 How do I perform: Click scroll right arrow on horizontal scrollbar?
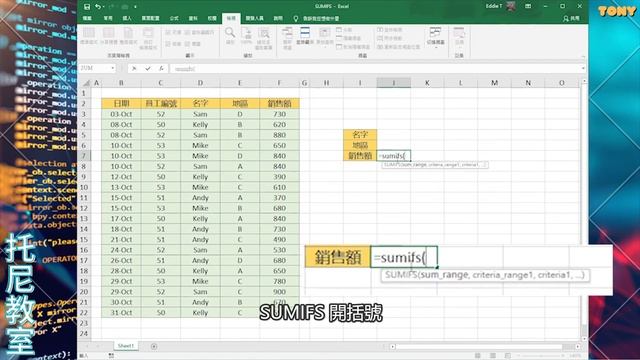578,347
